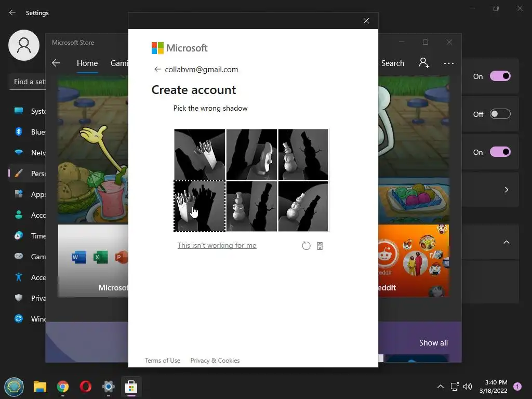Turn off the lower On toggle in Settings
Screen dimensions: 532x399
(x=500, y=152)
